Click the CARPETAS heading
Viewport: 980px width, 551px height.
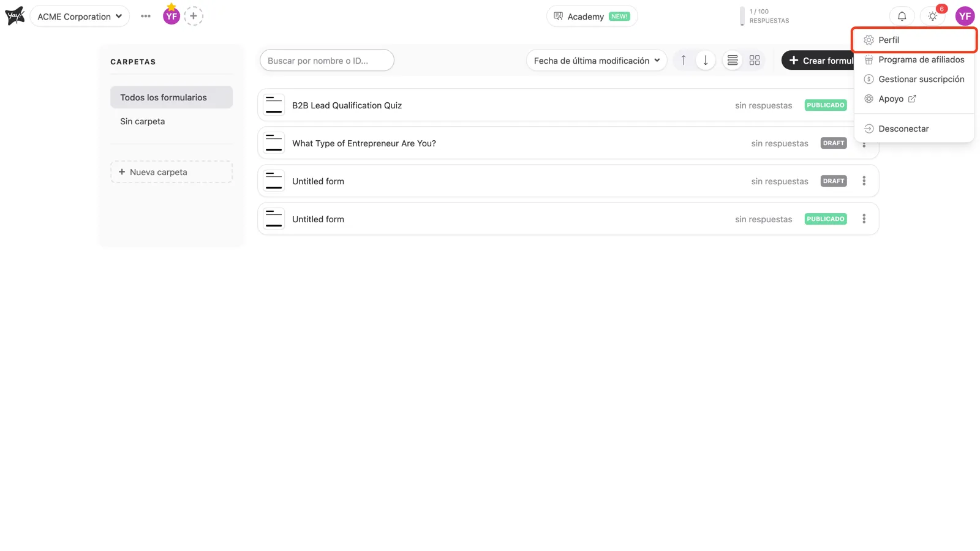click(x=133, y=62)
